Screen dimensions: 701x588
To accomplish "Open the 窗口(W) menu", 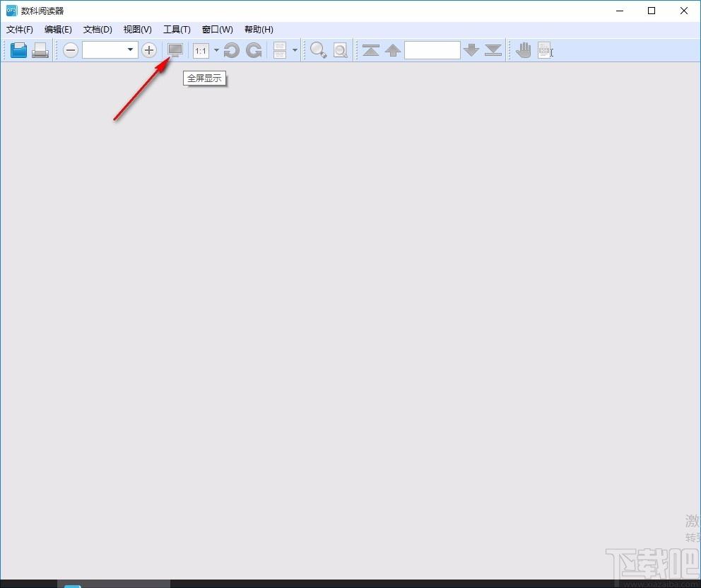I will [217, 30].
